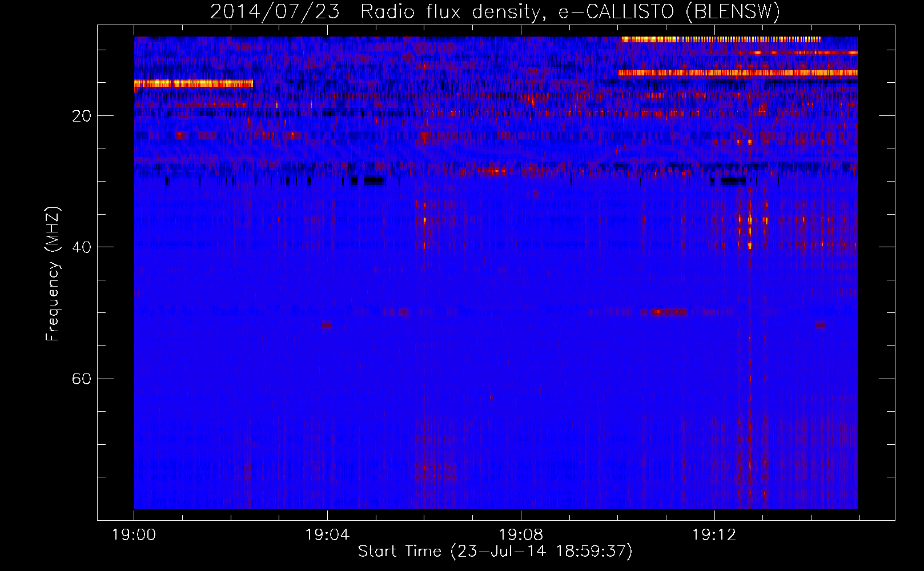Screen dimensions: 924x571
Task: Click the 19:04 time tick label
Action: coord(327,535)
